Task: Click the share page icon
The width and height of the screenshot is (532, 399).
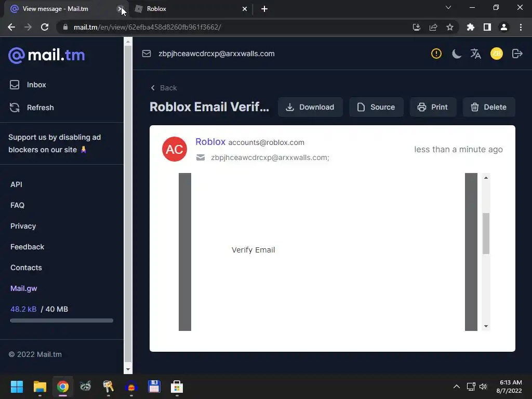Action: [x=433, y=27]
